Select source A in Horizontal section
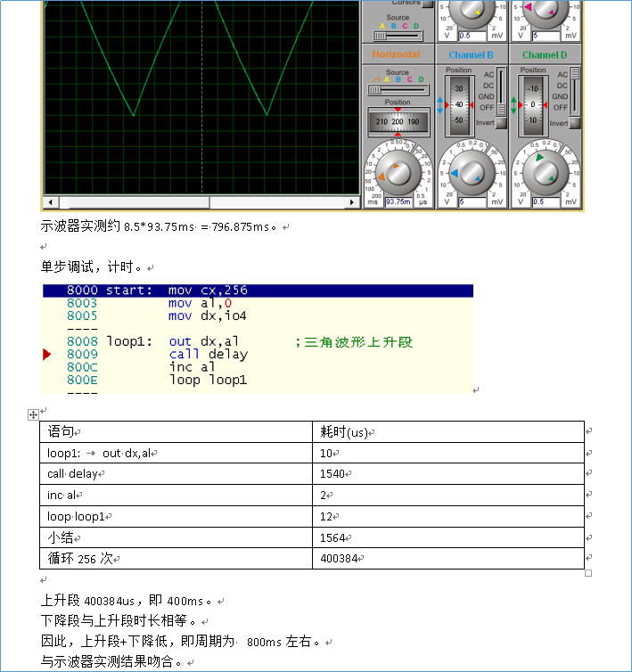 click(x=387, y=79)
